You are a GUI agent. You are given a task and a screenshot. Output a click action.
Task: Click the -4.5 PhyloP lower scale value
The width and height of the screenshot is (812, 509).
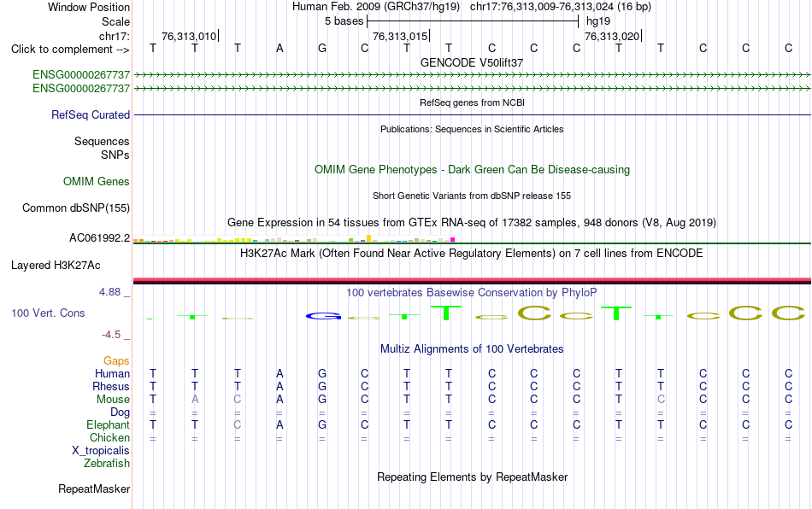[111, 335]
